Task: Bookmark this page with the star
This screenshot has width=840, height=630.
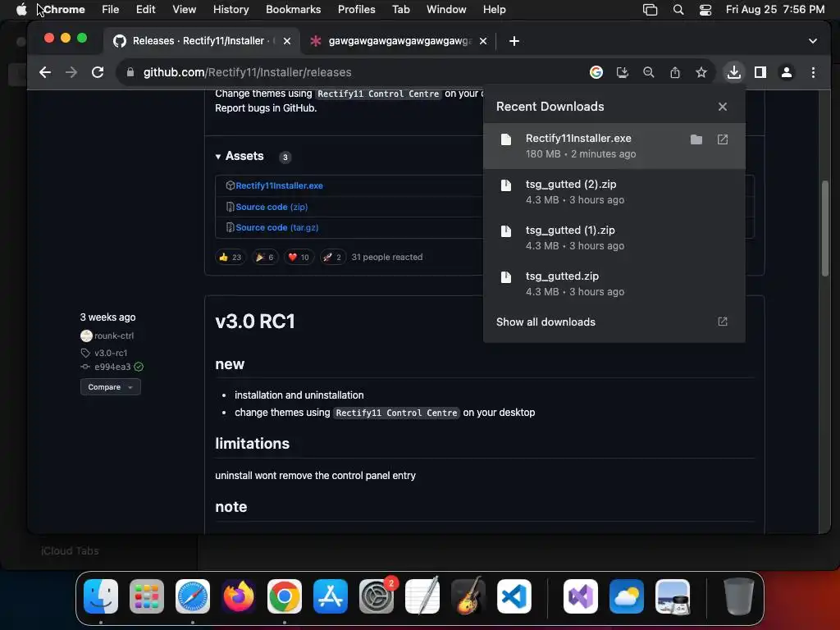Action: tap(701, 72)
